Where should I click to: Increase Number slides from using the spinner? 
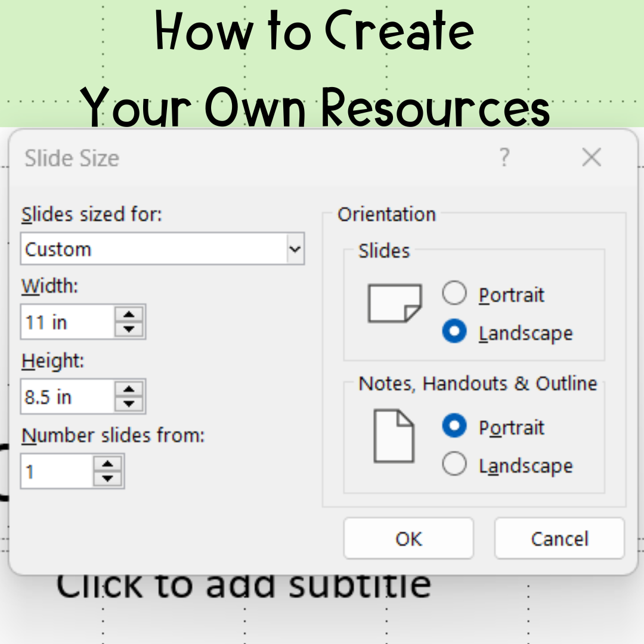107,463
